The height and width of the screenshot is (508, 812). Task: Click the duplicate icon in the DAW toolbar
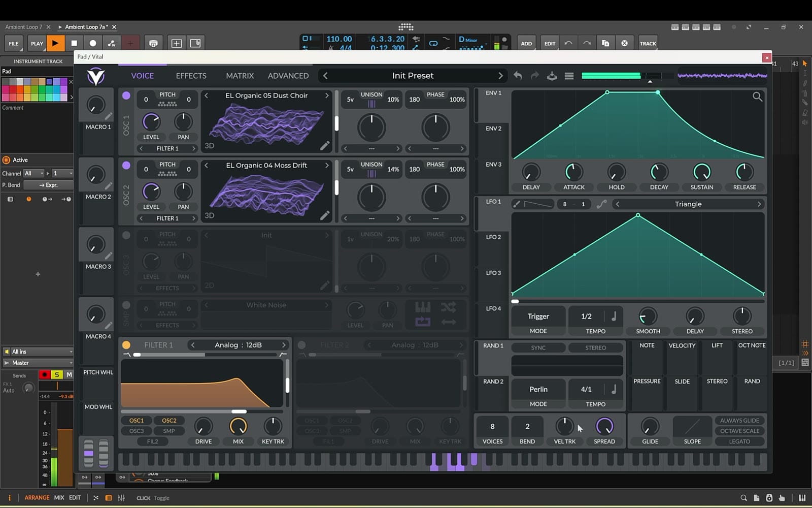tap(605, 43)
